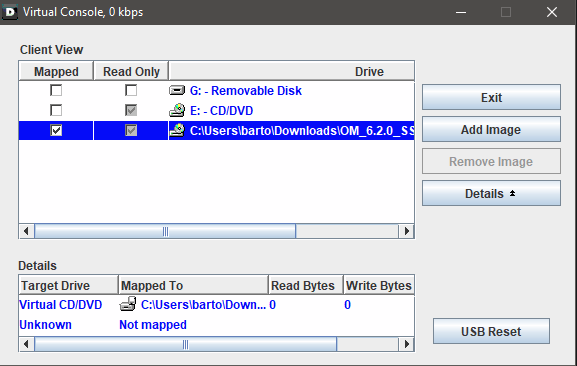577x366 pixels.
Task: Click the 'C:\Users\barto\Down...' mapped path cell
Action: point(203,305)
